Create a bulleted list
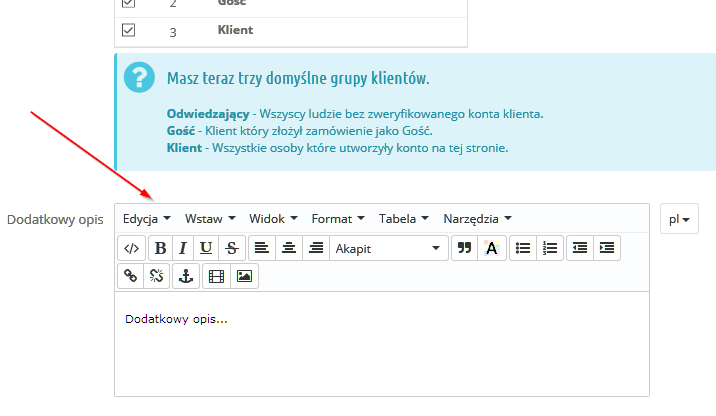Viewport: 716px width, 416px height. [522, 249]
